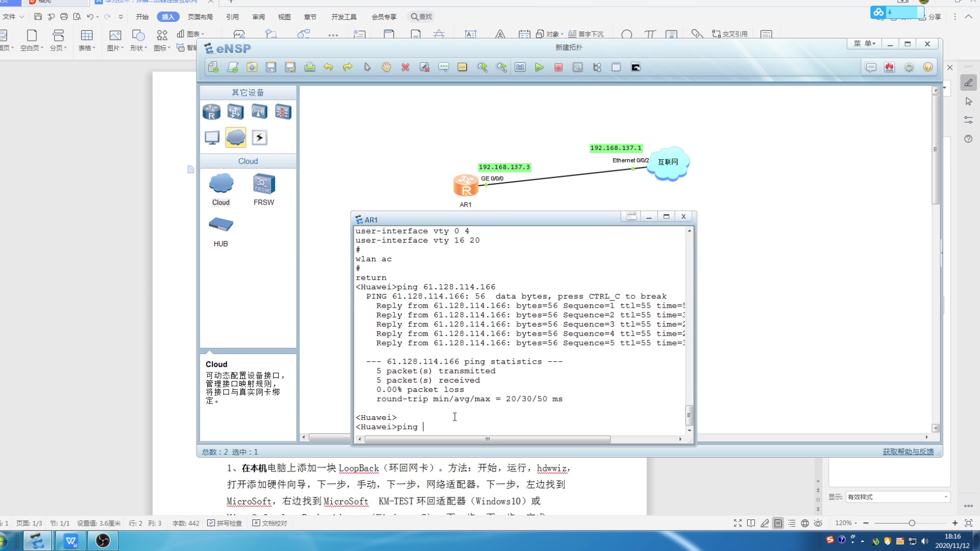Switch to the 审阅 tab
The height and width of the screenshot is (551, 980).
(258, 17)
